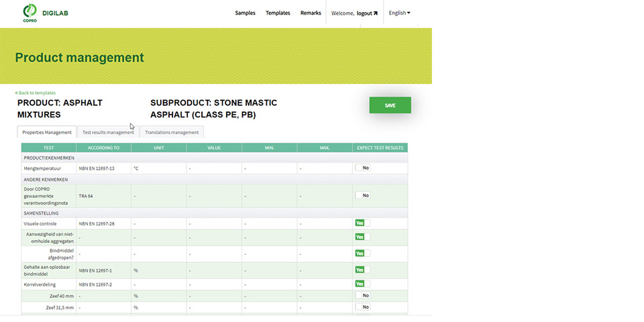
Task: Click the Back to templates link
Action: click(x=36, y=93)
